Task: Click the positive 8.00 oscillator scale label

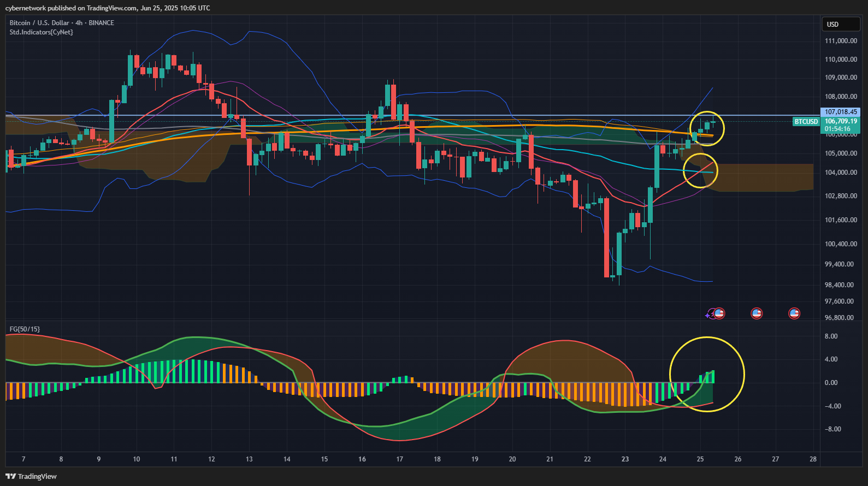Action: [x=831, y=336]
